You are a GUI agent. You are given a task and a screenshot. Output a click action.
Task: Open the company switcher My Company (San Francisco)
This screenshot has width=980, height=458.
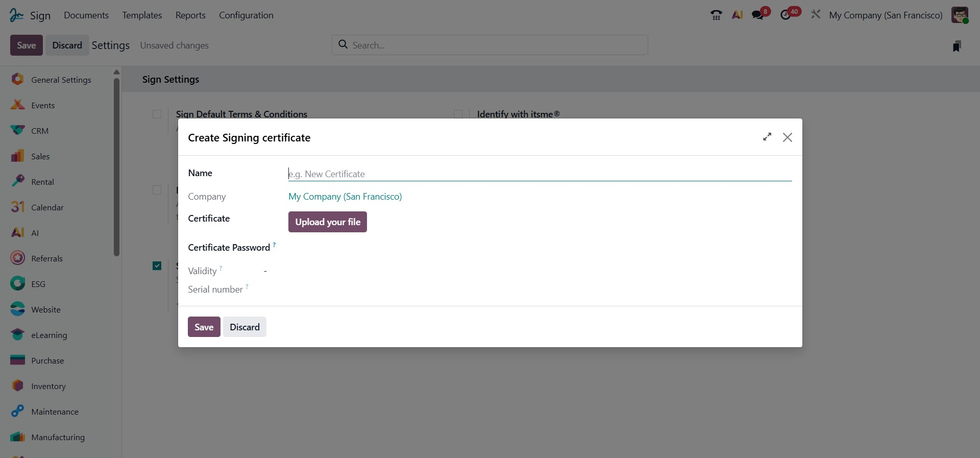point(886,15)
